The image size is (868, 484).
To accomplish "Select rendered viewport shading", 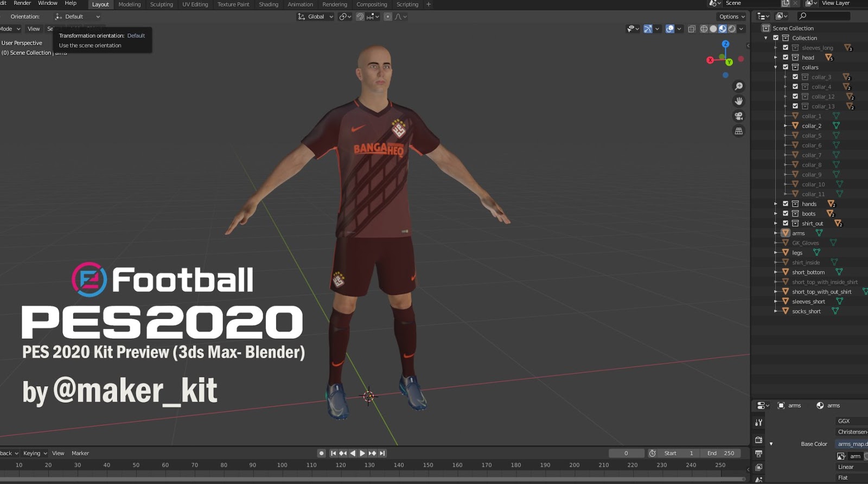I will coord(732,29).
